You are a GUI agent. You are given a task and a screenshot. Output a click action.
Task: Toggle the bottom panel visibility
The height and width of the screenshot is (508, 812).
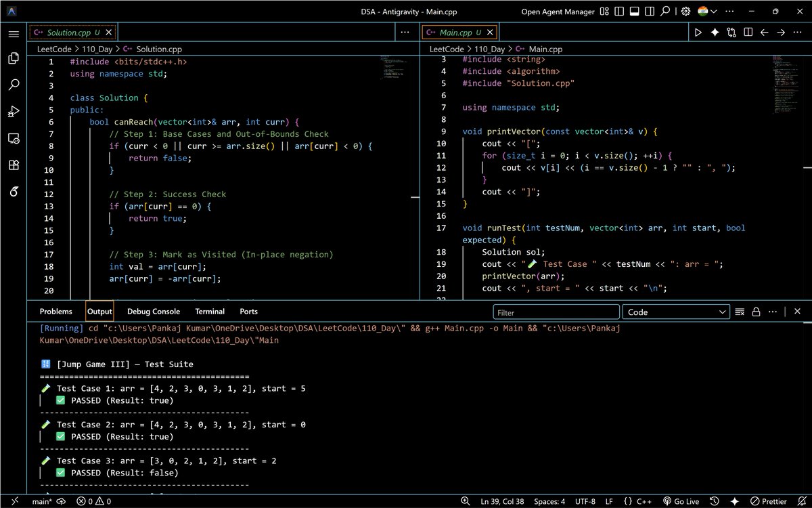[634, 12]
